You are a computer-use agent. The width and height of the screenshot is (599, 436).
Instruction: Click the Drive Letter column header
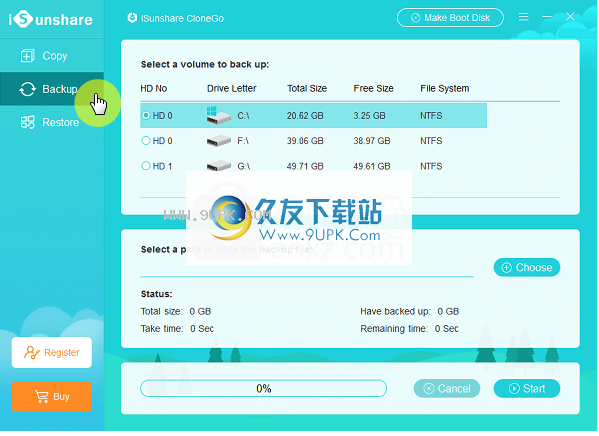(x=232, y=88)
